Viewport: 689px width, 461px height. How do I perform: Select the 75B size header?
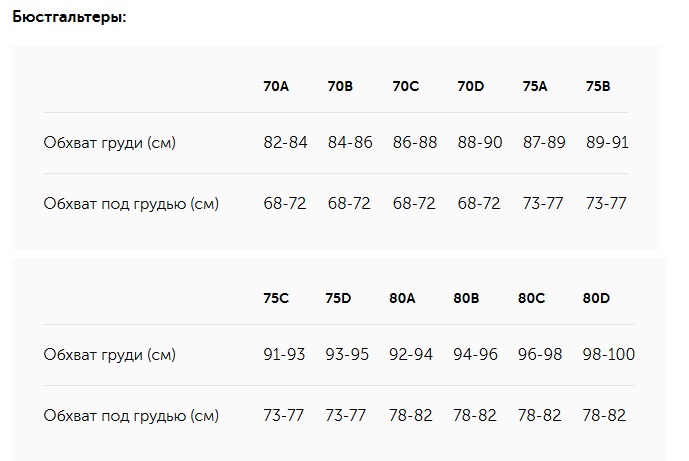pos(598,86)
